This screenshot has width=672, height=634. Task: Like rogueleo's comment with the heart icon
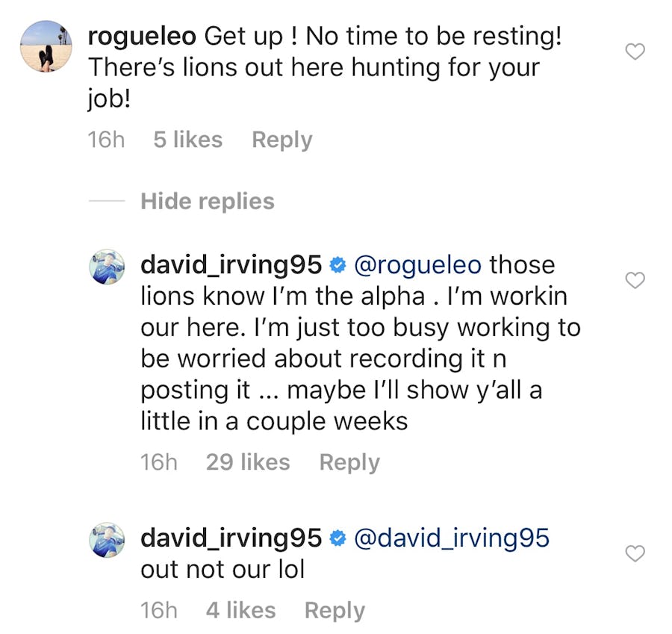click(635, 52)
